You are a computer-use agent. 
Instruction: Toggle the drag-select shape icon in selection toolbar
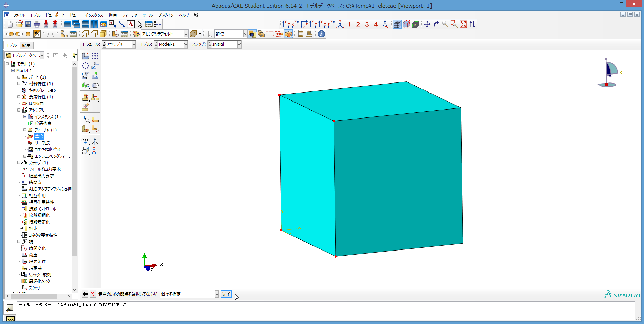click(270, 34)
